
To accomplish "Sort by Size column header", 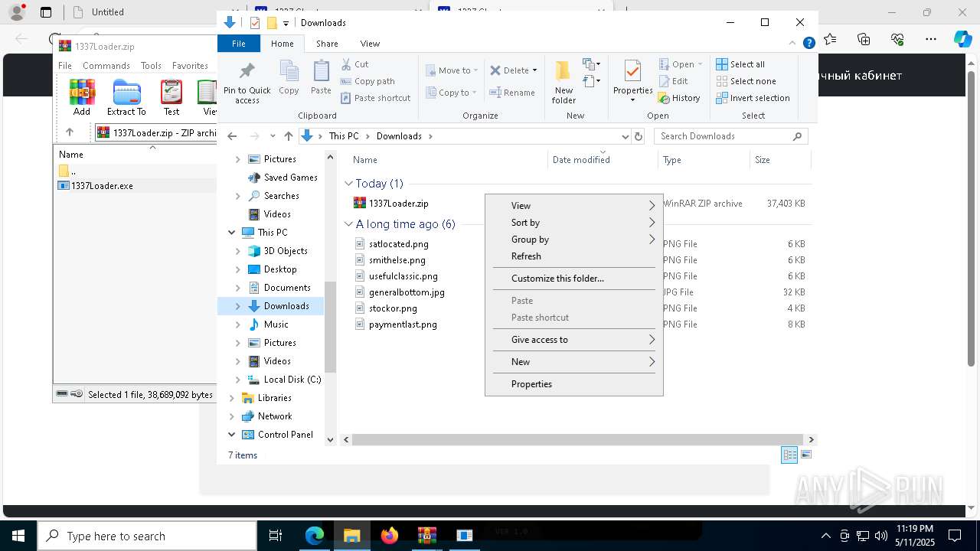I will point(779,160).
